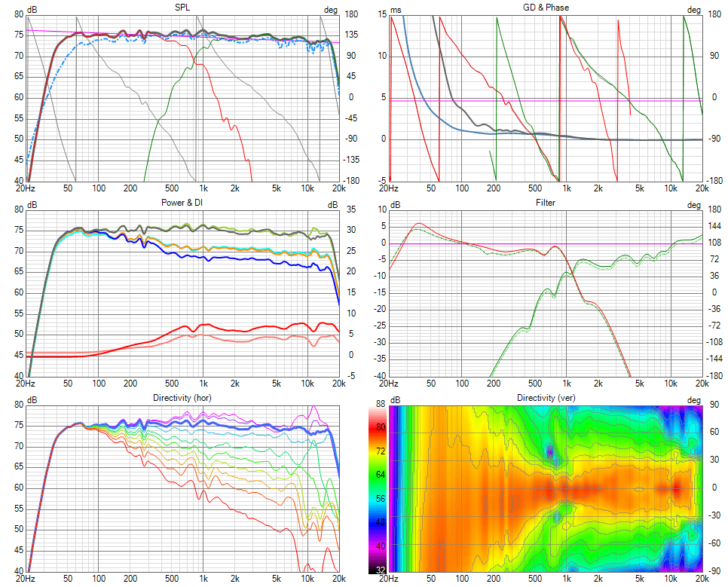Click the "72" value on the color scale

coord(381,451)
